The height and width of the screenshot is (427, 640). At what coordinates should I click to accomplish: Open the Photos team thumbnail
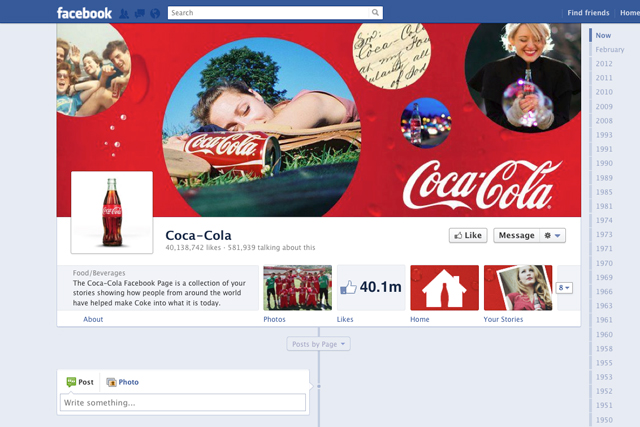tap(298, 288)
